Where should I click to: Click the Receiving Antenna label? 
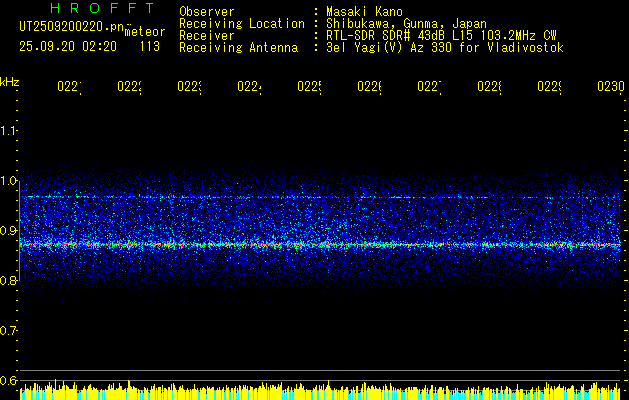coord(238,48)
